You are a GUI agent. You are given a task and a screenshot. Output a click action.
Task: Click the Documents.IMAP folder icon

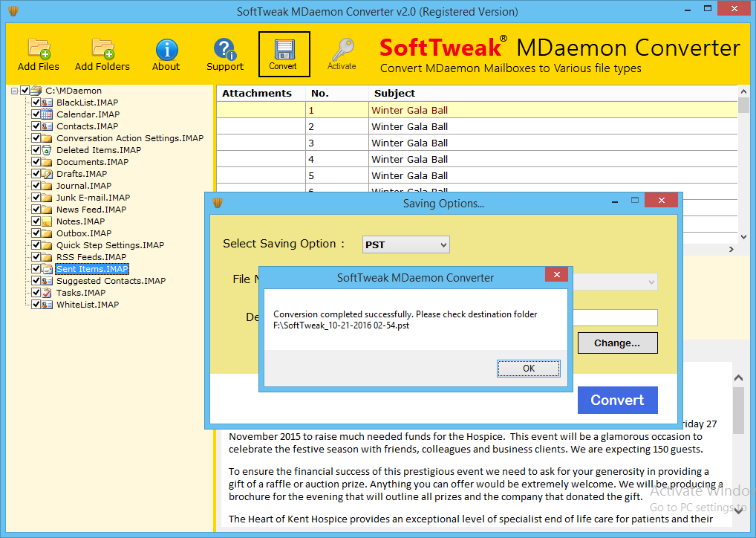coord(47,162)
